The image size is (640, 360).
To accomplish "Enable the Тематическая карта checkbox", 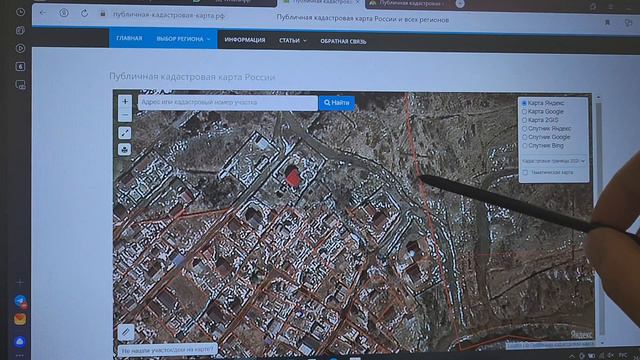I will [x=525, y=173].
